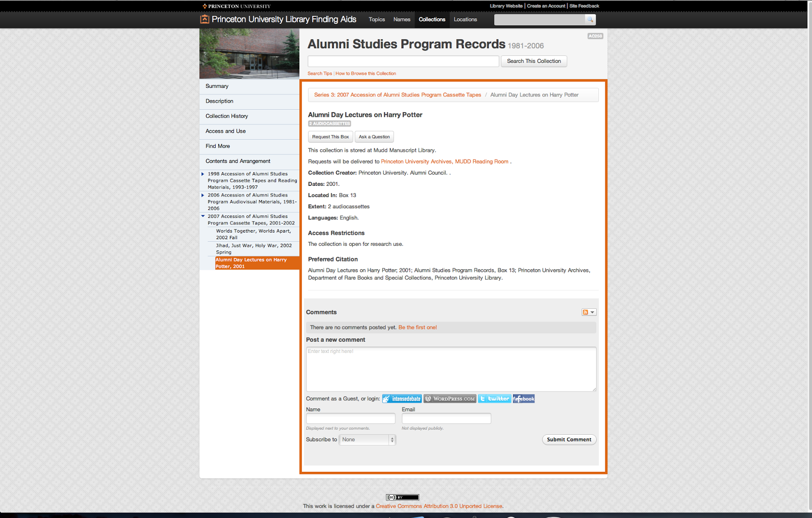Click the Princeton Library Finding Aids logo icon

coord(205,19)
